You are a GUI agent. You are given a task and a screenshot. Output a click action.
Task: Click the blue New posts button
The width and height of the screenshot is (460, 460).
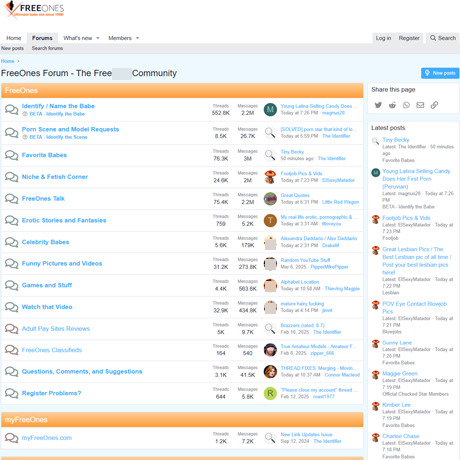(440, 73)
